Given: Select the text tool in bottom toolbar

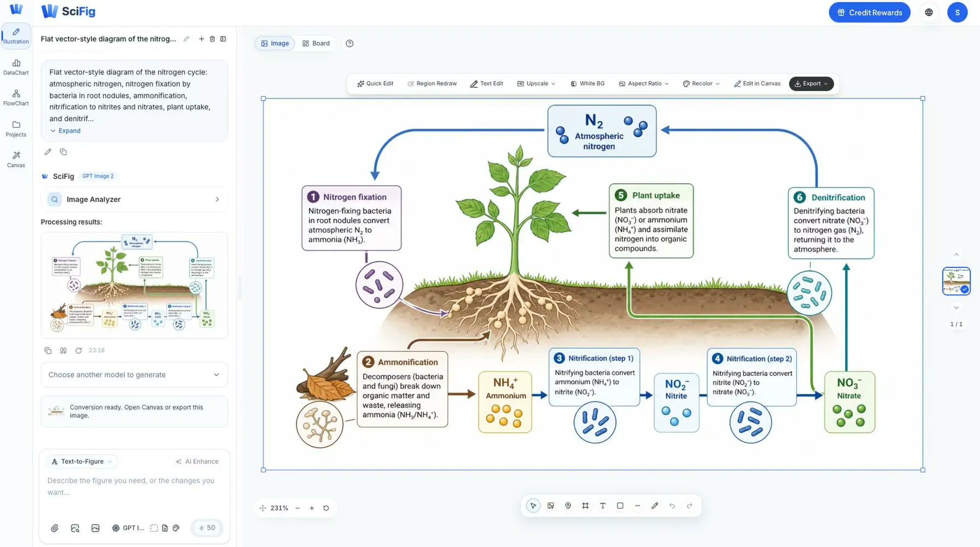Looking at the screenshot, I should point(603,506).
